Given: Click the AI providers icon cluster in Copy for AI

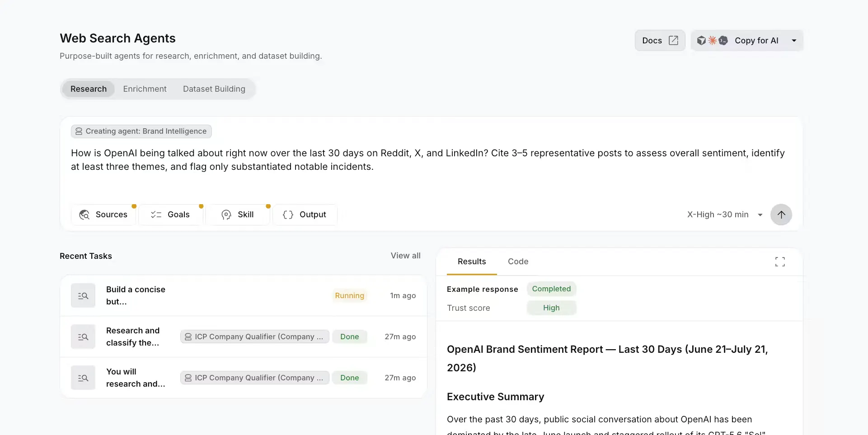Looking at the screenshot, I should coord(712,40).
